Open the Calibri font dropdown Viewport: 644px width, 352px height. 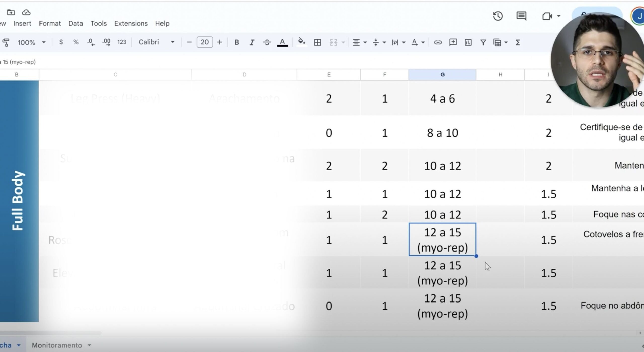tap(156, 42)
